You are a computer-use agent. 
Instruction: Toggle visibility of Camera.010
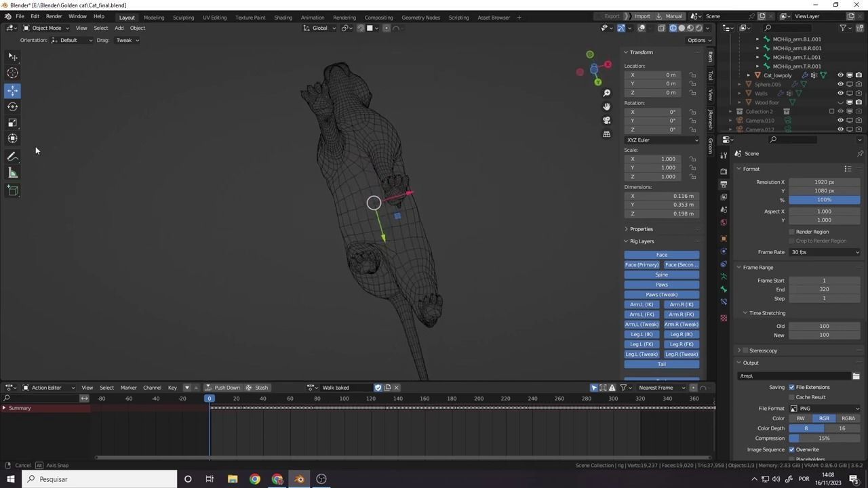841,121
